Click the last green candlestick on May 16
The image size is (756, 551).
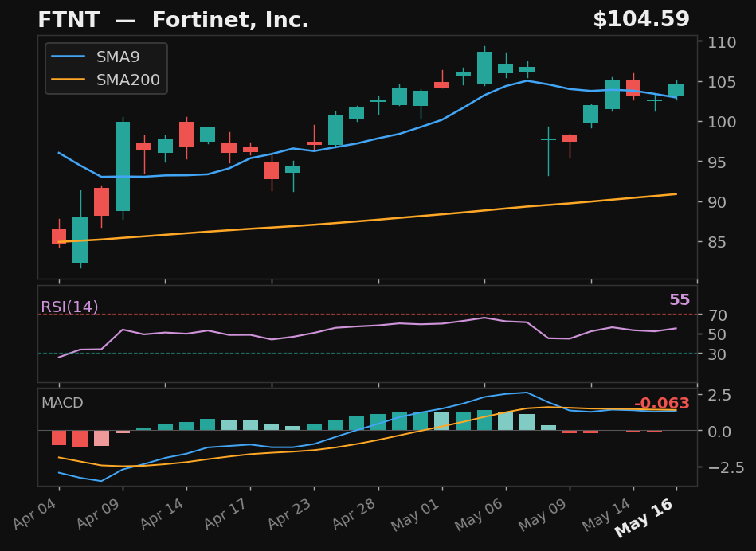pos(676,90)
